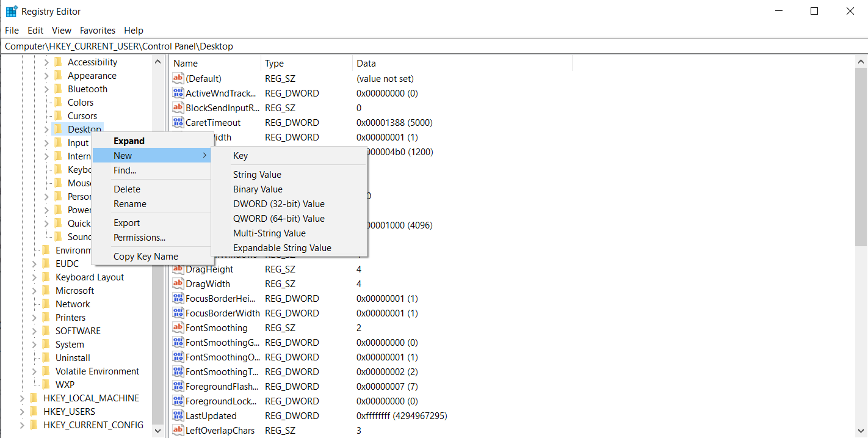Expand the SOFTWARE key
This screenshot has width=868, height=438.
coord(34,331)
